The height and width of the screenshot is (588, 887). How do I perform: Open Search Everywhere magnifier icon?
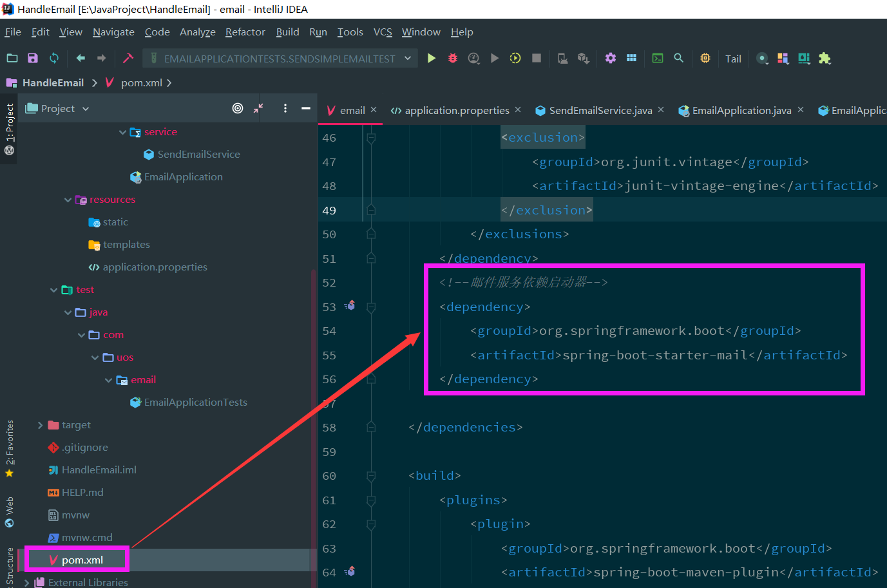point(679,58)
